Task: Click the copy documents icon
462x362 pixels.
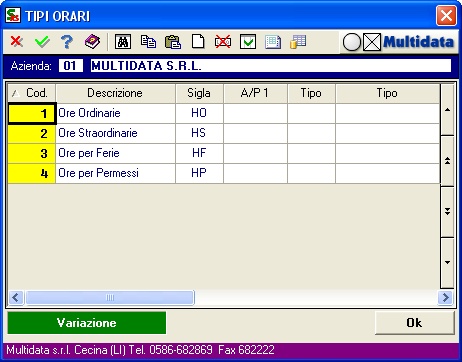Action: 148,42
